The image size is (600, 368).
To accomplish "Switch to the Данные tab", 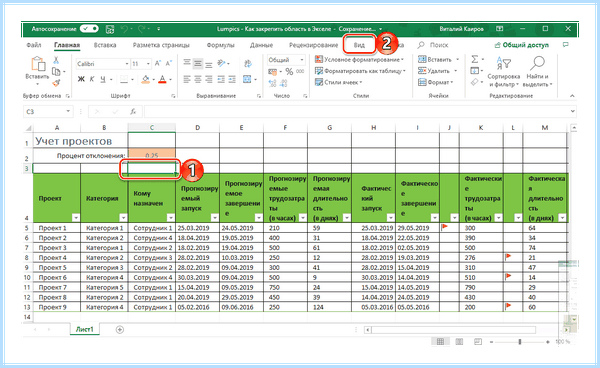I will point(261,45).
